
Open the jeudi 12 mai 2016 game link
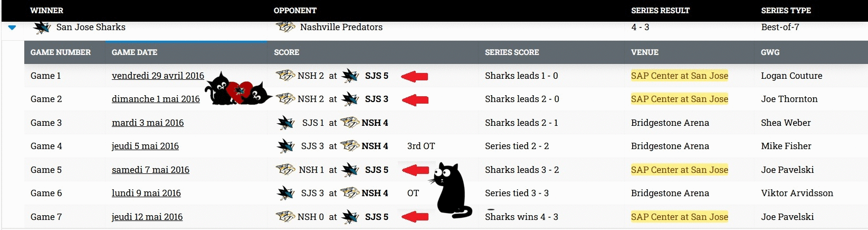[147, 217]
